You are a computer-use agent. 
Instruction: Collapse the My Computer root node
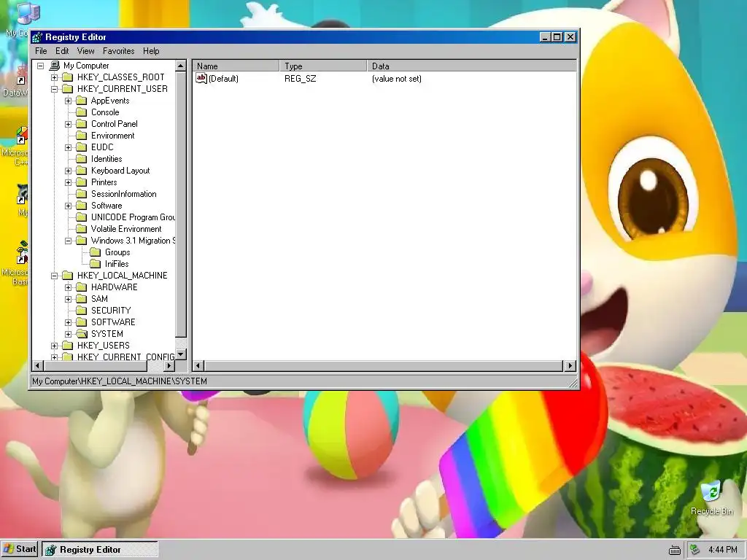(41, 66)
